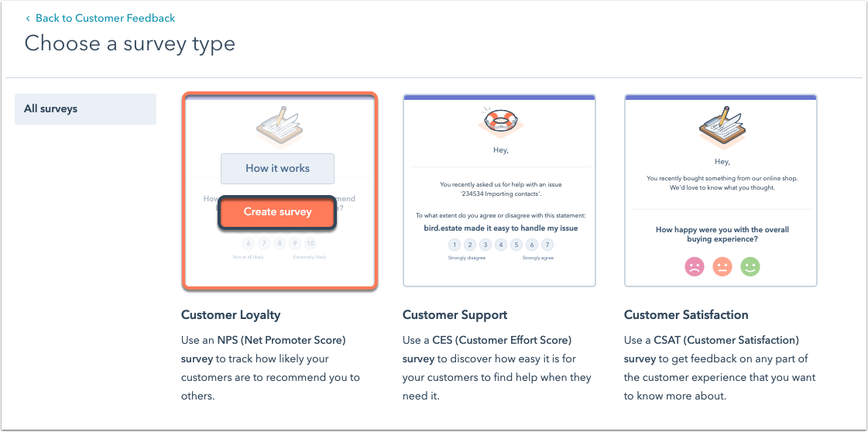Click the red sad face emoji

coord(695,267)
